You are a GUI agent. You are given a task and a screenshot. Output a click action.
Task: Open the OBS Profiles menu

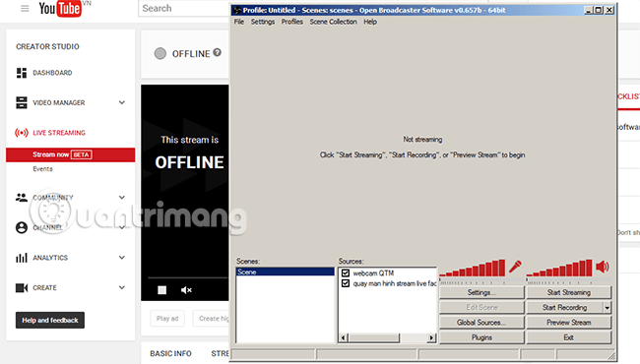291,22
